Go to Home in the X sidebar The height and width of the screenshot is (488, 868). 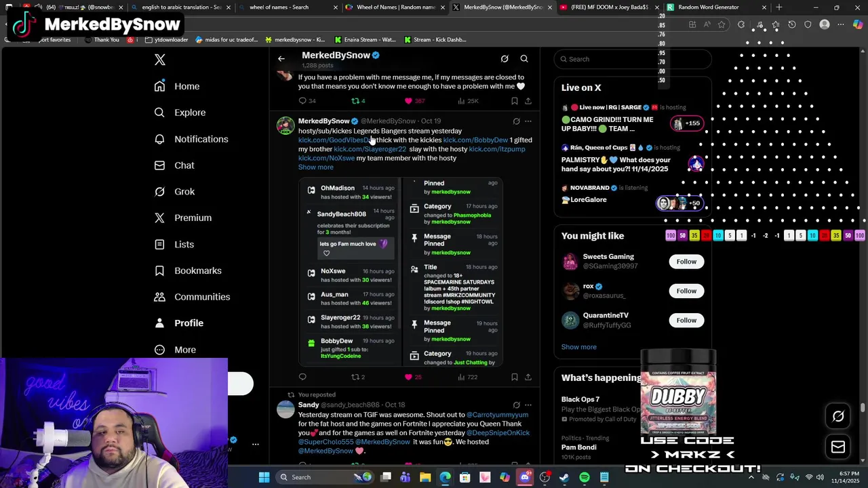point(177,86)
